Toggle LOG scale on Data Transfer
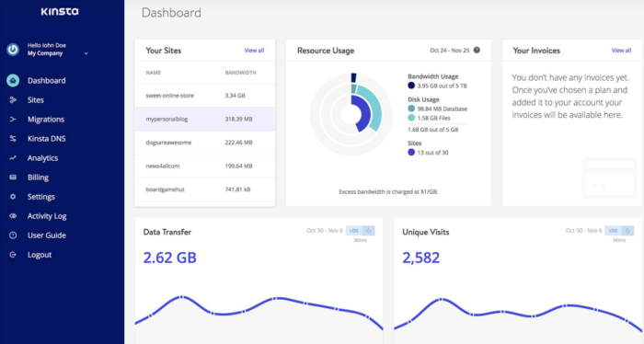This screenshot has height=344, width=644. (354, 231)
